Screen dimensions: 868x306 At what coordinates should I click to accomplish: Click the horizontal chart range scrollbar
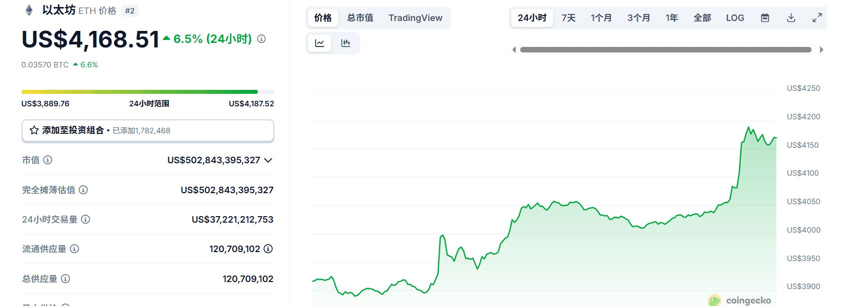coord(666,50)
